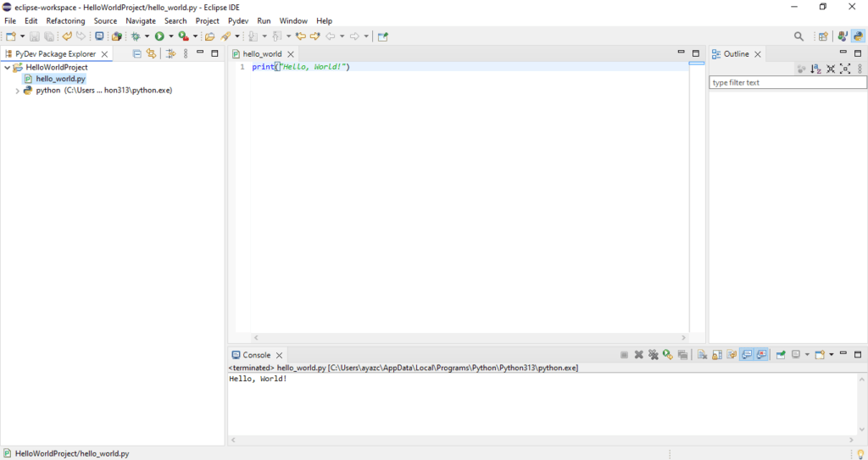Click the editor horizontal scrollbar right arrow
The image size is (868, 460).
(684, 338)
